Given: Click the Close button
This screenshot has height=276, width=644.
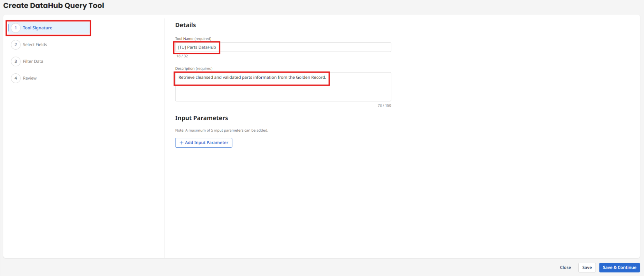Looking at the screenshot, I should [x=565, y=268].
